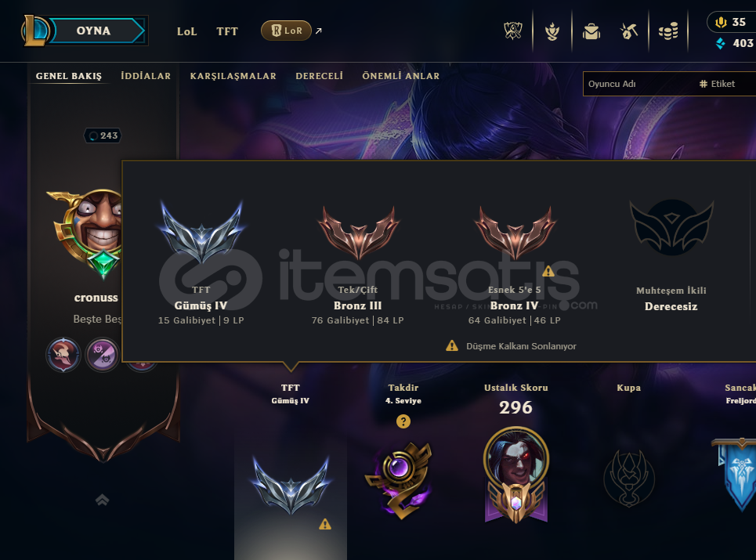This screenshot has height=560, width=756.
Task: Click the Freljord banner flag
Action: point(736,475)
